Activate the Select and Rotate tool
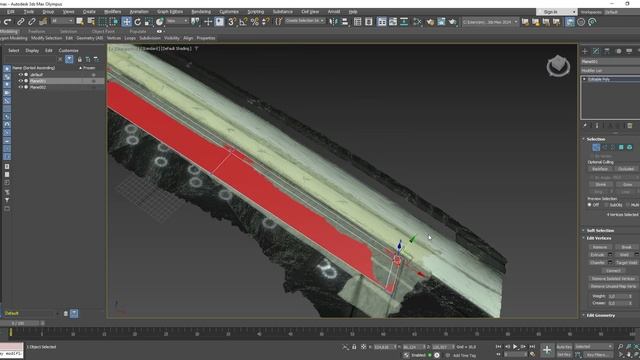Image resolution: width=640 pixels, height=360 pixels. click(138, 22)
